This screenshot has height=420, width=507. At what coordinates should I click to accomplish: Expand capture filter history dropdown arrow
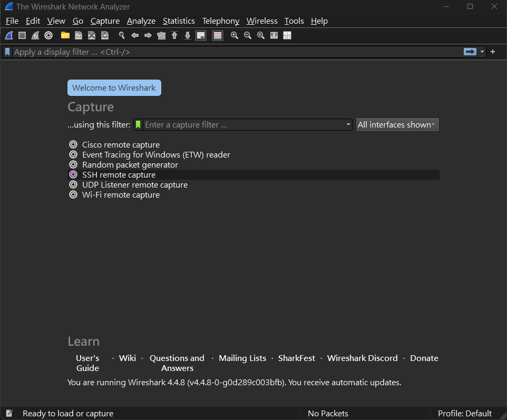[348, 124]
